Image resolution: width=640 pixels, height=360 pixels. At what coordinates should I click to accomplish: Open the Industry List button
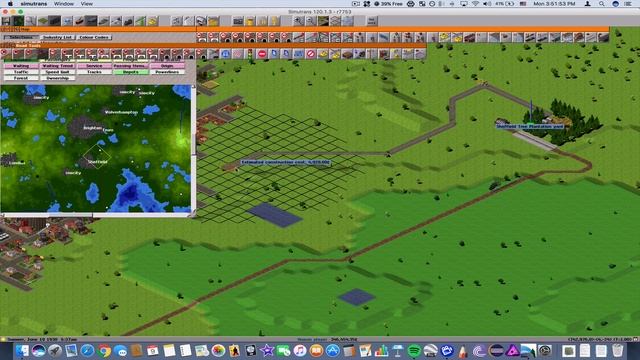tap(58, 37)
